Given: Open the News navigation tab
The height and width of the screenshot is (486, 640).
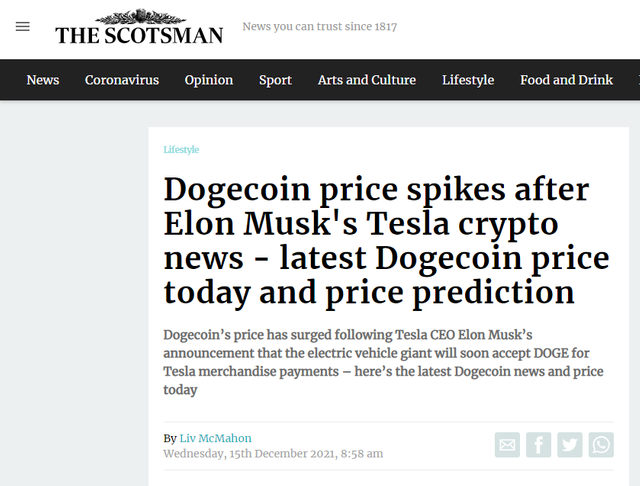Looking at the screenshot, I should coord(43,80).
